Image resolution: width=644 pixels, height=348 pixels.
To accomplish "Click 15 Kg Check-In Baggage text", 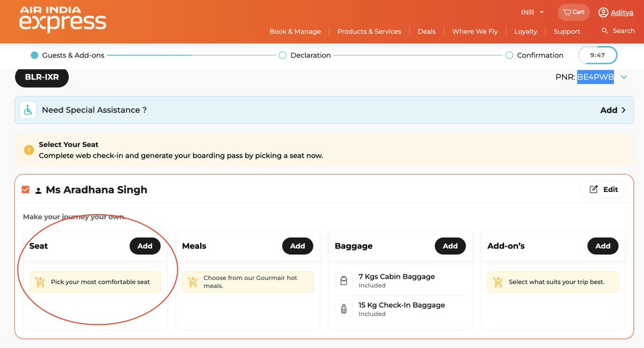I will (401, 305).
